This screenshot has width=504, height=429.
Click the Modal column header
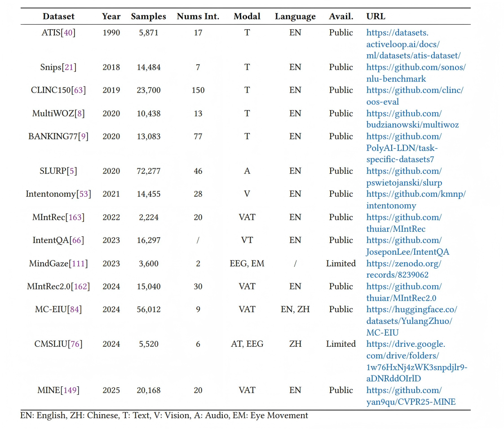point(247,16)
